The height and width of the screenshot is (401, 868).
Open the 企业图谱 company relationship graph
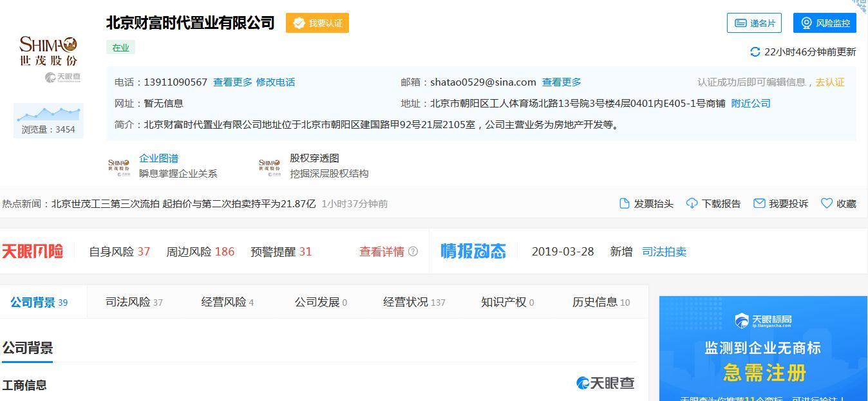pos(159,158)
